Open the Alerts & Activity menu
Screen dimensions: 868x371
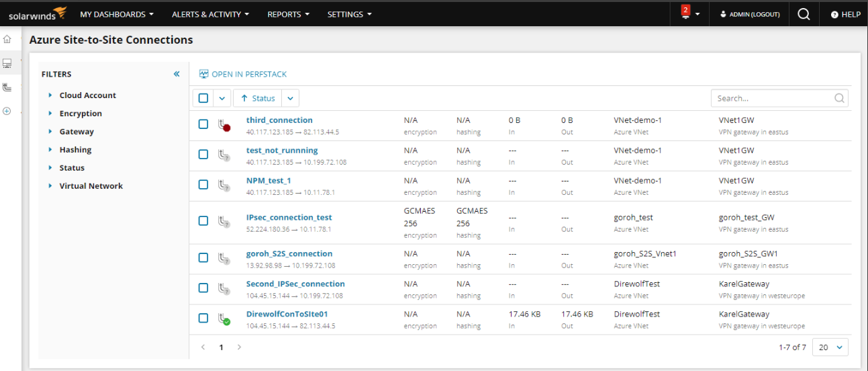pos(211,14)
